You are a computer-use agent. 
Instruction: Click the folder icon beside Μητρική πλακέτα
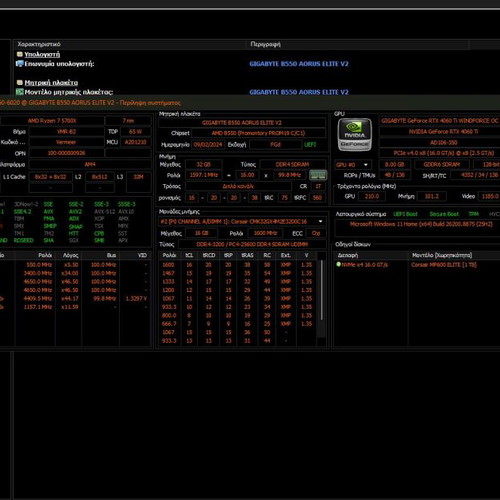tap(20, 82)
